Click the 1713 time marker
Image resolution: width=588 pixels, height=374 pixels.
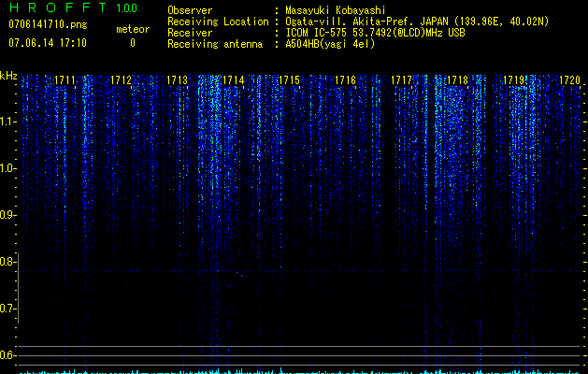click(x=177, y=80)
